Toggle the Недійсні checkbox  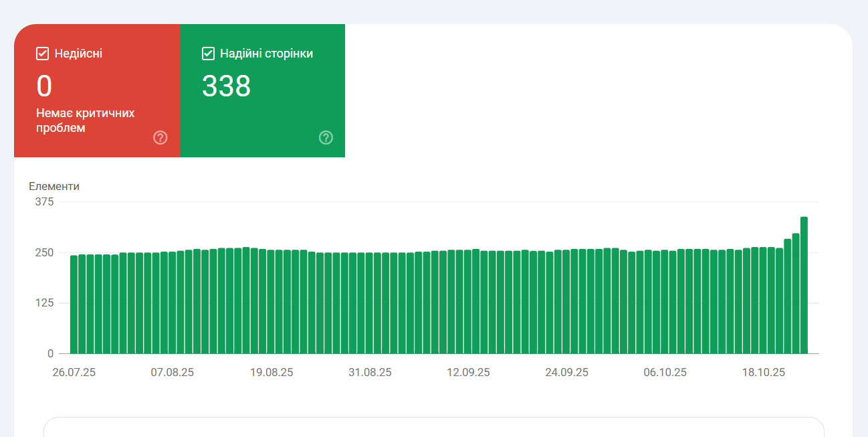43,54
